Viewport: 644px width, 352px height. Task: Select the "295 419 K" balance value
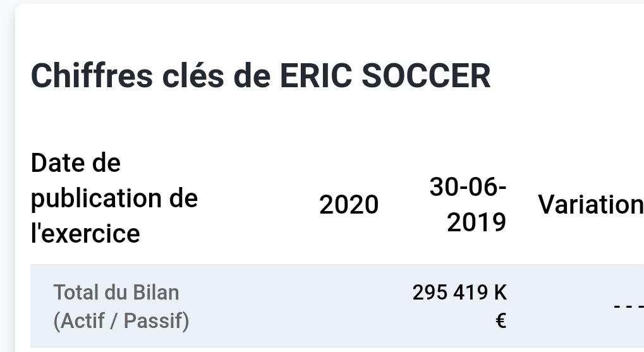[x=459, y=293]
